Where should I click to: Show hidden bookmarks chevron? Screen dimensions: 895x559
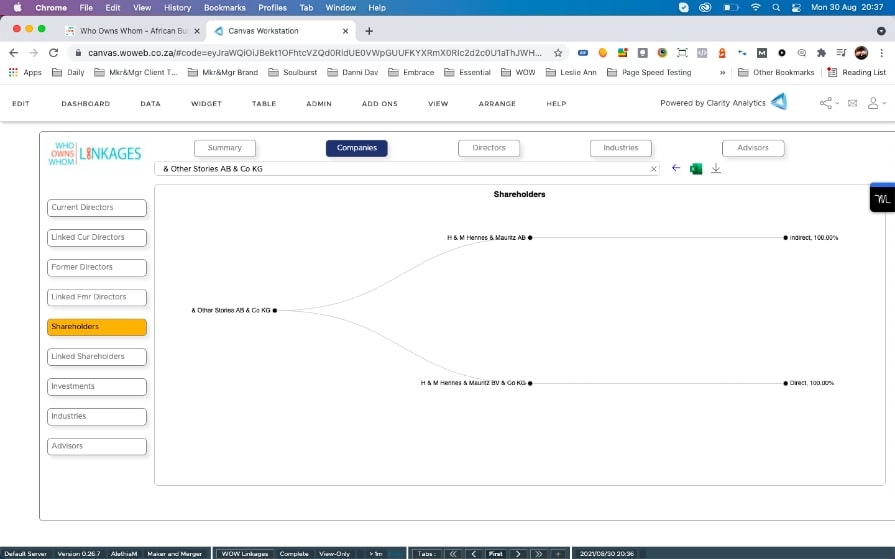723,73
